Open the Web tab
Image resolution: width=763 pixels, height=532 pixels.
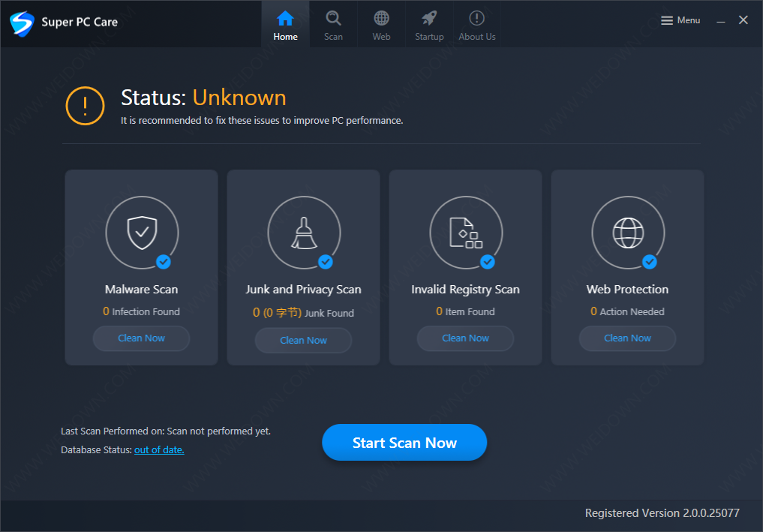pos(381,24)
